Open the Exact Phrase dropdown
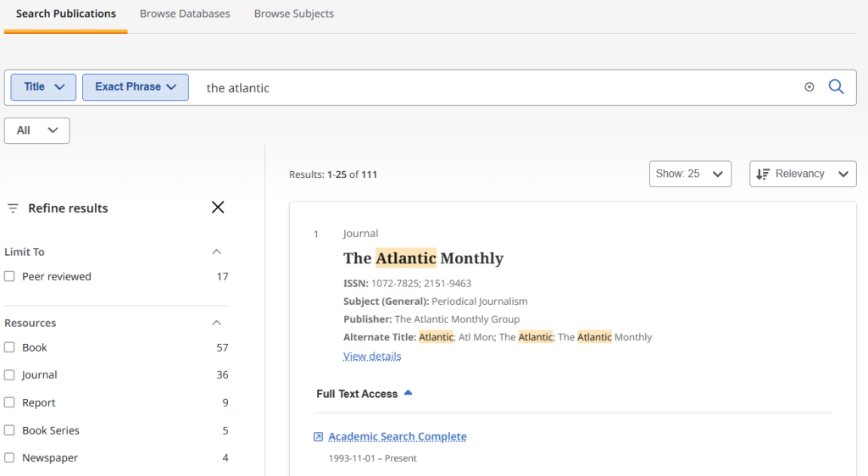868x476 pixels. (136, 87)
